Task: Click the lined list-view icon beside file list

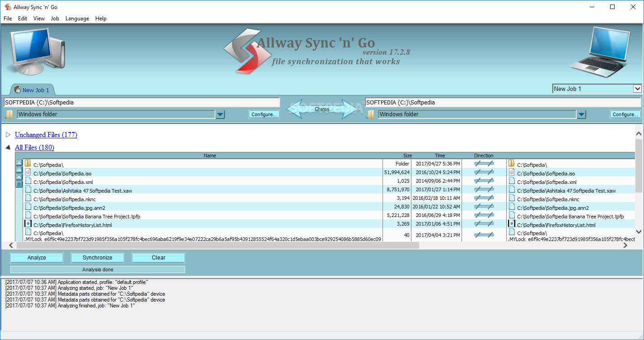Action: (19, 184)
